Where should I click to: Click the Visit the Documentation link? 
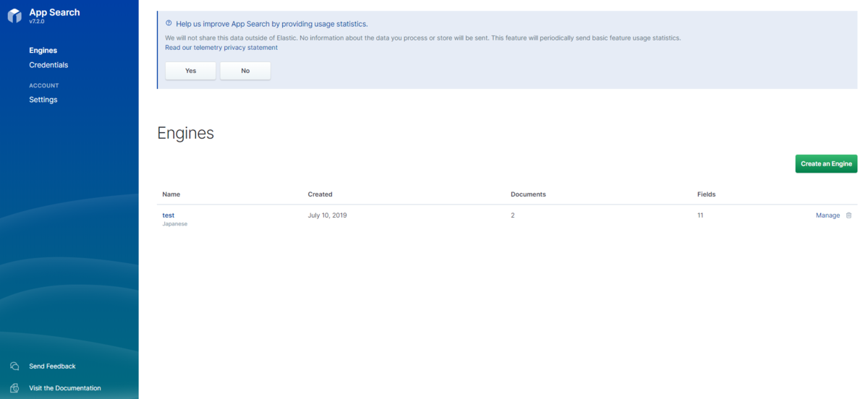click(x=65, y=388)
